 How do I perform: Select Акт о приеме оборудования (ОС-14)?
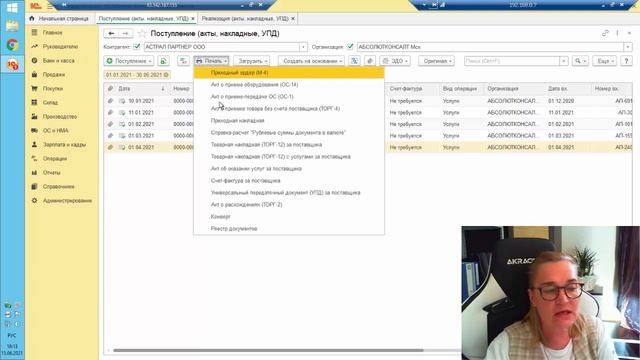point(289,84)
